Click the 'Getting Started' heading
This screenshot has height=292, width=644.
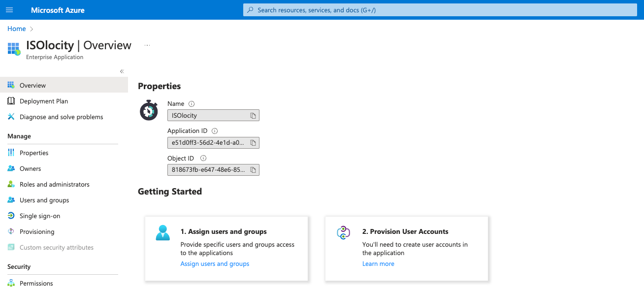[170, 192]
